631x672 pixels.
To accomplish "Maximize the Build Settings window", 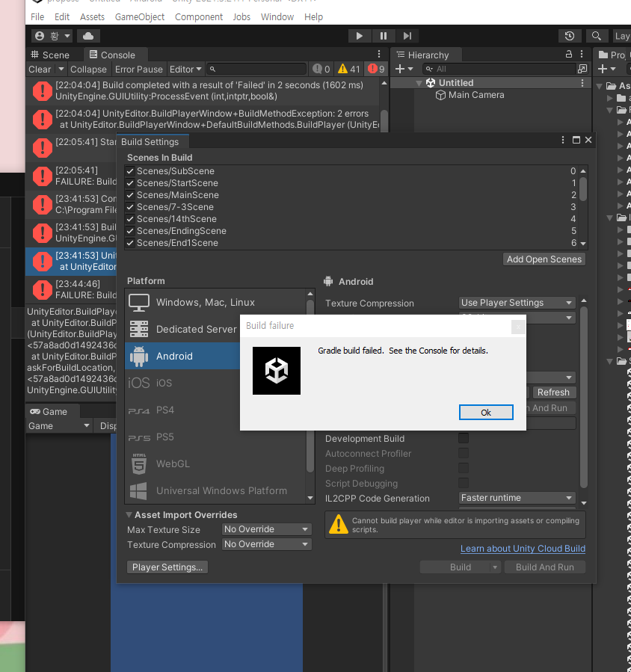I will point(576,140).
